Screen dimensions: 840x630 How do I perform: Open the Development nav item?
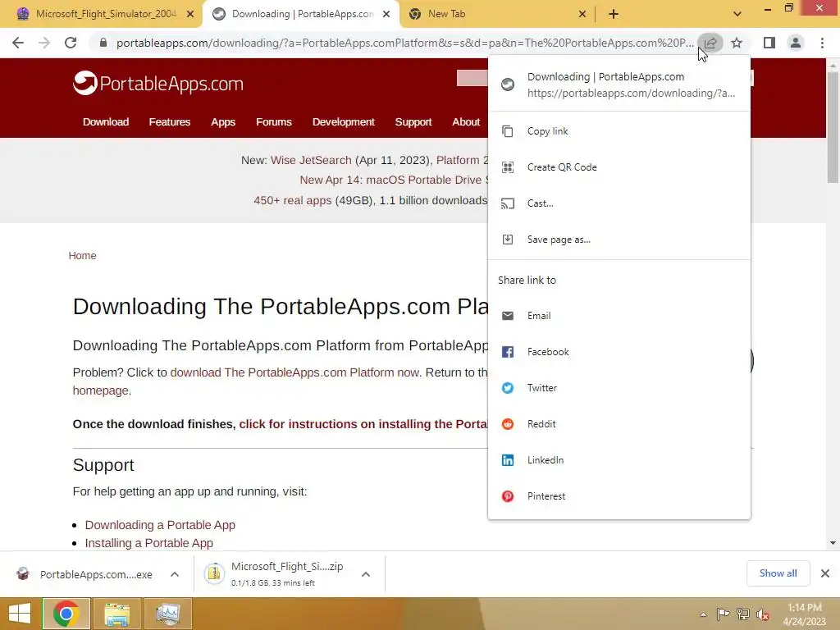(x=344, y=122)
